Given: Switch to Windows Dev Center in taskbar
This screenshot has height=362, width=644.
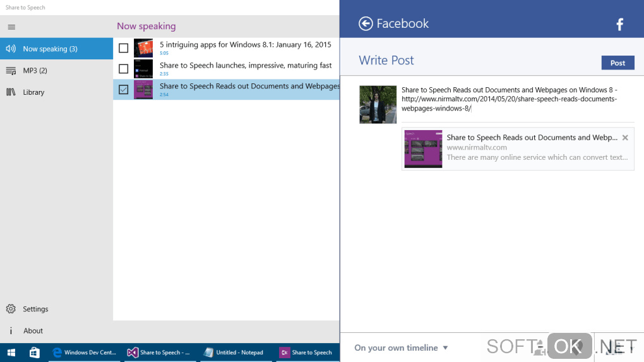Looking at the screenshot, I should tap(85, 353).
